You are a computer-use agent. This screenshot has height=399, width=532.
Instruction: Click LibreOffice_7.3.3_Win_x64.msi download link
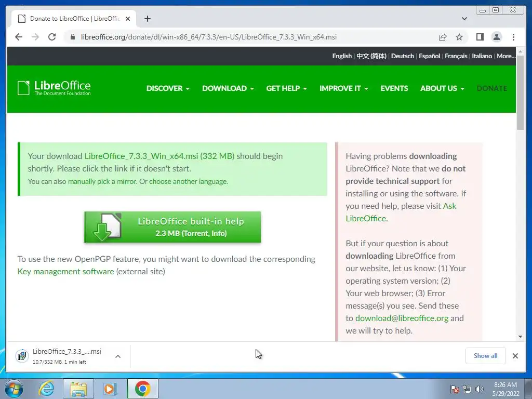pos(159,156)
